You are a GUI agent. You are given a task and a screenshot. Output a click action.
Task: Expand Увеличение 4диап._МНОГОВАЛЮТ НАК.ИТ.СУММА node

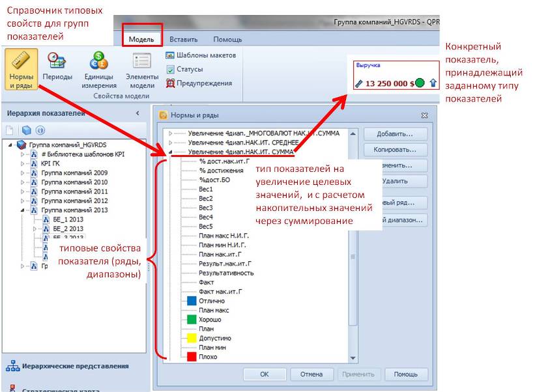(171, 133)
